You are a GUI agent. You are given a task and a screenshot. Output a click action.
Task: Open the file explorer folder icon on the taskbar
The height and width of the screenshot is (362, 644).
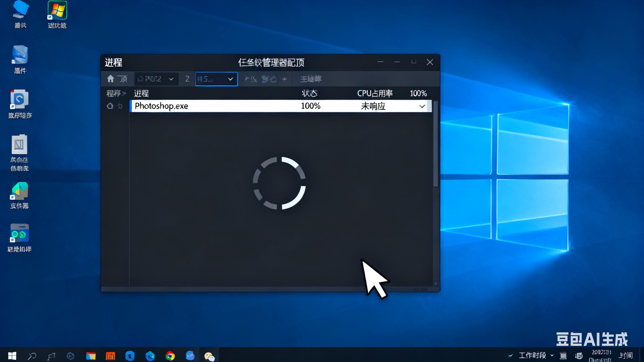(91, 356)
